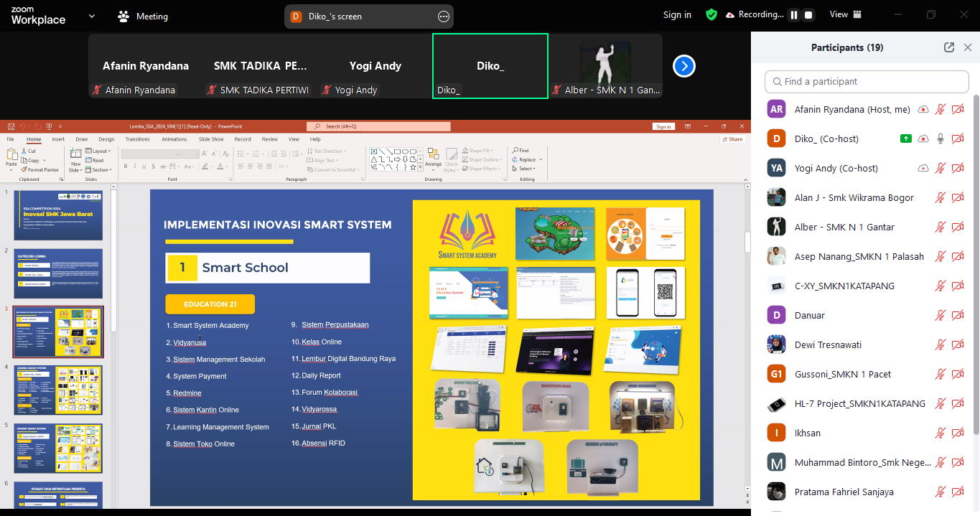Click the Reset slide button

click(x=95, y=161)
